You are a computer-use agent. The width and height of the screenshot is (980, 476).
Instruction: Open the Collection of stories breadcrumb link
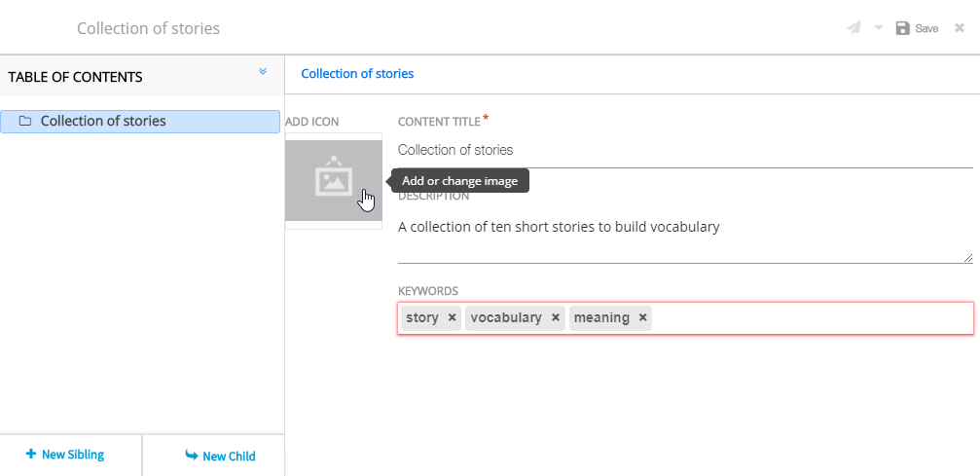357,74
